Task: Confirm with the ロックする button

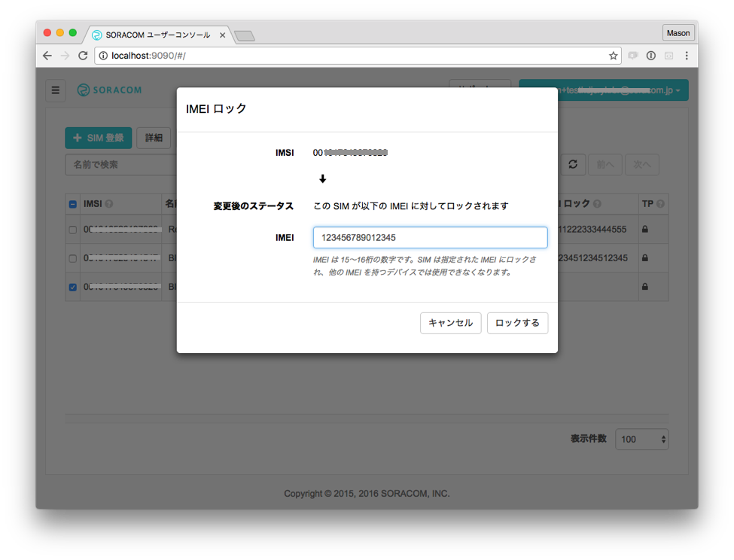Action: [517, 323]
